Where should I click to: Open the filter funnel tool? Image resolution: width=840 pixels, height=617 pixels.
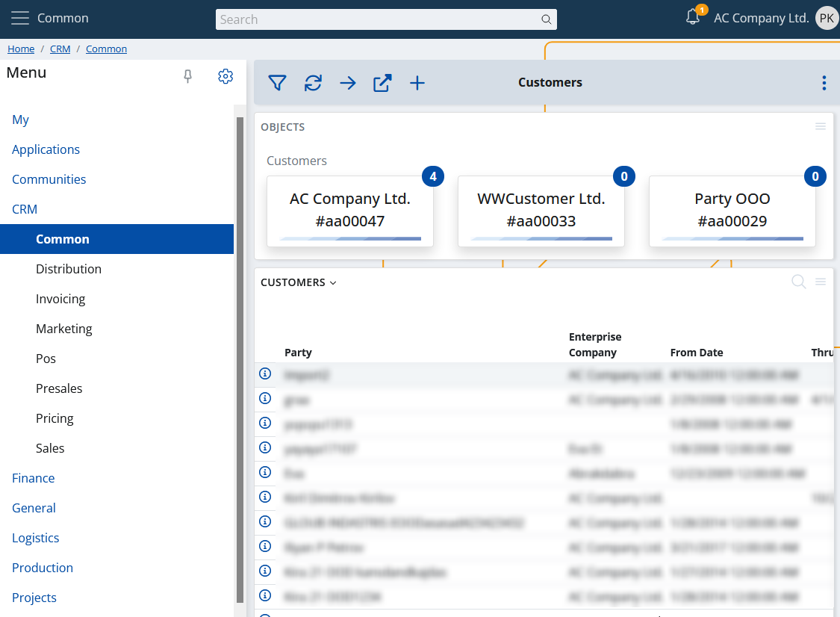click(x=277, y=83)
